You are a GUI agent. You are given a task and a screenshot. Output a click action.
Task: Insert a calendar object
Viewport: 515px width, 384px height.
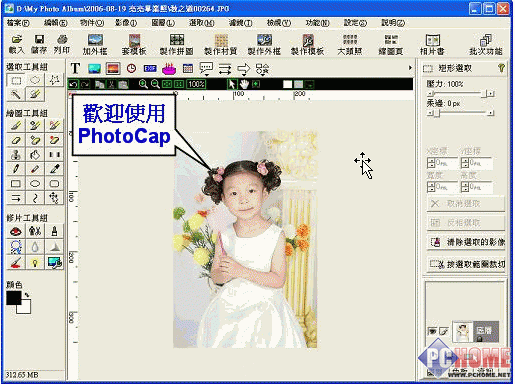[x=188, y=69]
